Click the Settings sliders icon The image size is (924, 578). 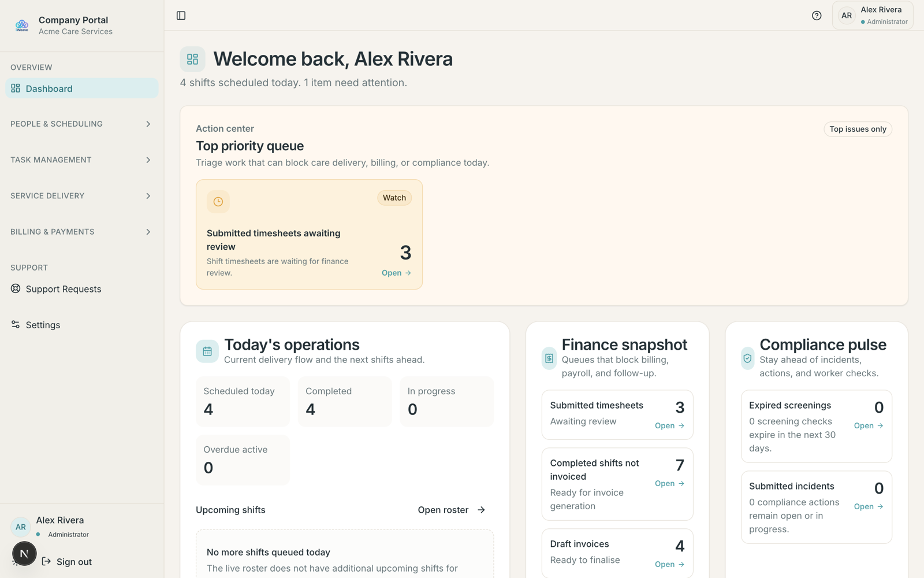coord(16,324)
